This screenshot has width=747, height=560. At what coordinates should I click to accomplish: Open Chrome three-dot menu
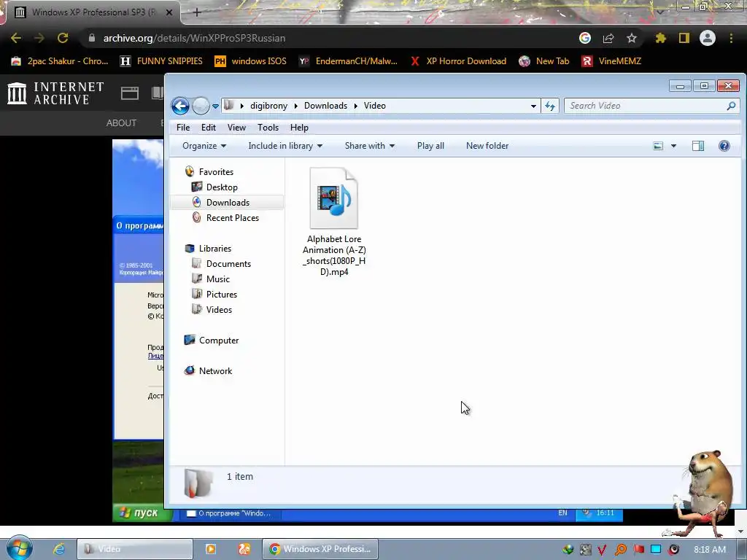731,38
